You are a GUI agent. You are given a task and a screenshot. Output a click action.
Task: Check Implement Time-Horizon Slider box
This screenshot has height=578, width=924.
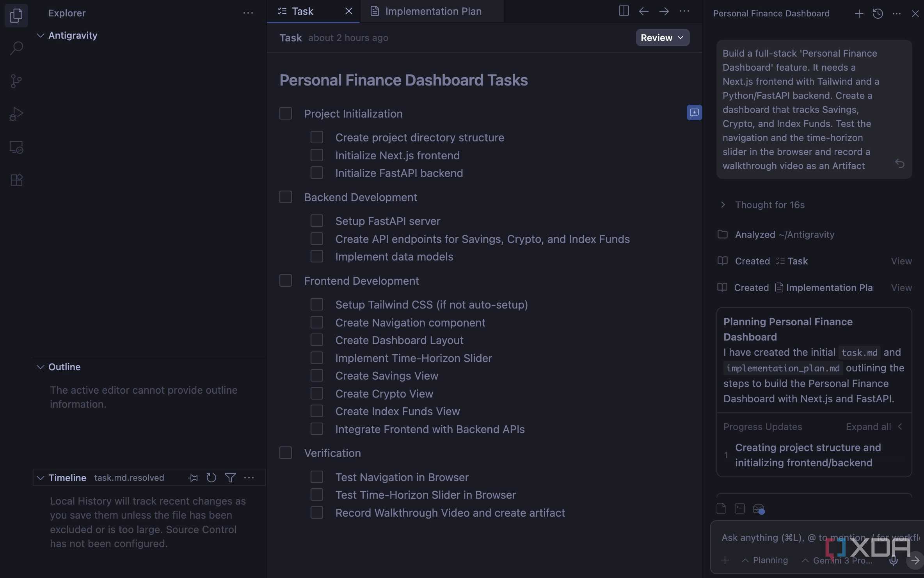[317, 358]
